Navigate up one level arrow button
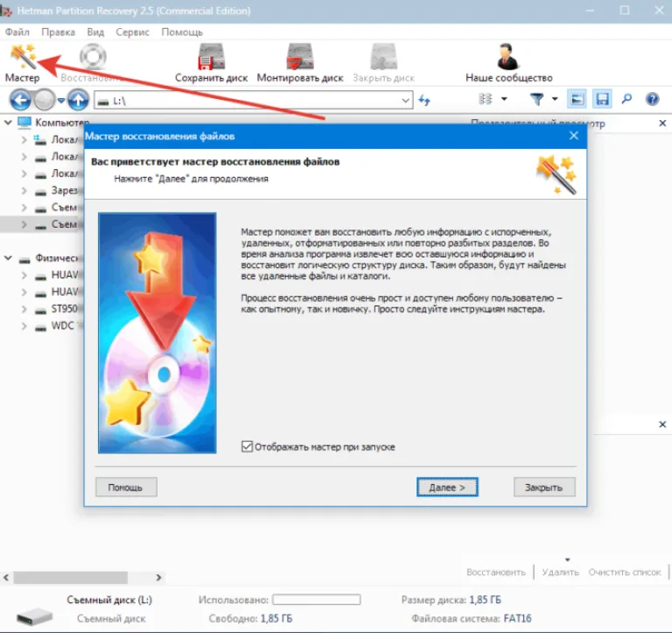This screenshot has height=633, width=672. [78, 101]
